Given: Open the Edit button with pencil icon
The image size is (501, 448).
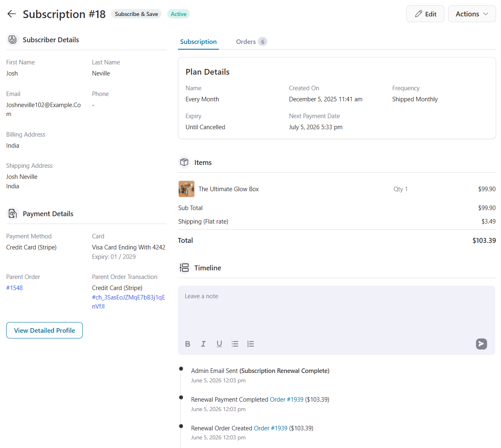Looking at the screenshot, I should click(x=425, y=14).
